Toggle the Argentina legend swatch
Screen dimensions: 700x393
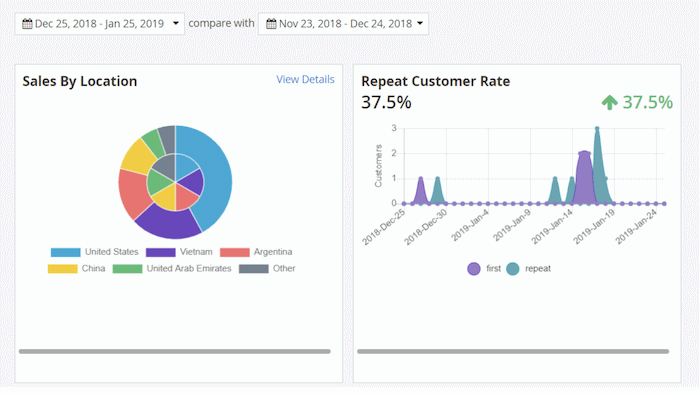[x=235, y=252]
